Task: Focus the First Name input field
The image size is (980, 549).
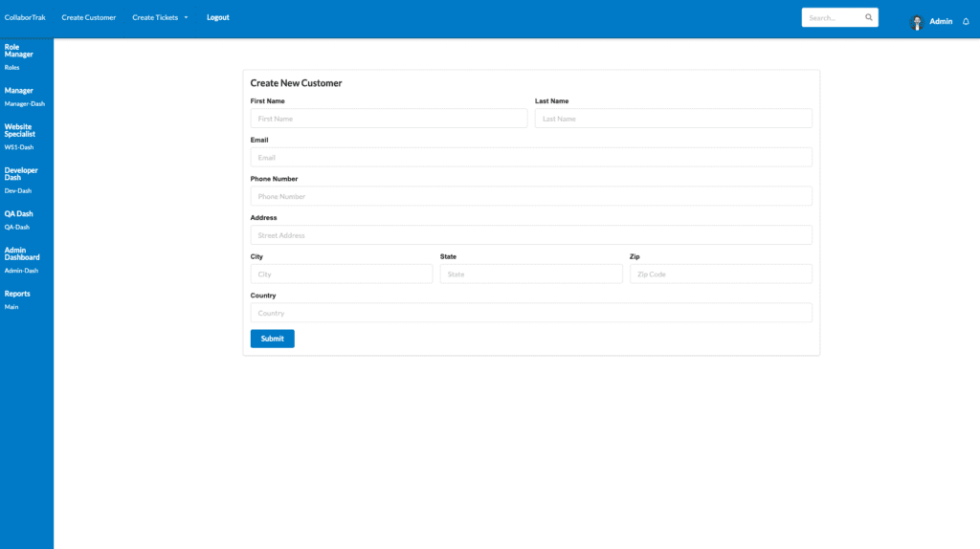Action: [x=389, y=119]
